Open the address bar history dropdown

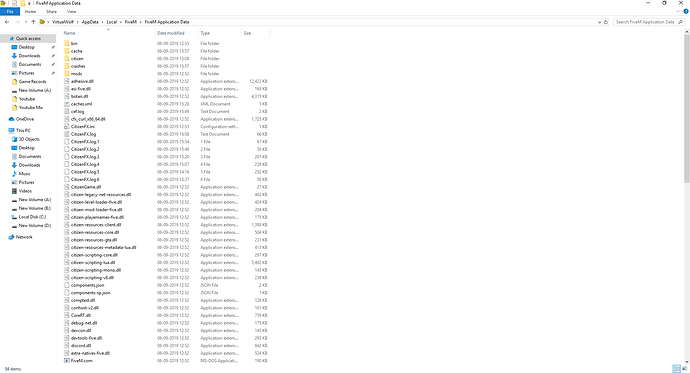pyautogui.click(x=599, y=22)
